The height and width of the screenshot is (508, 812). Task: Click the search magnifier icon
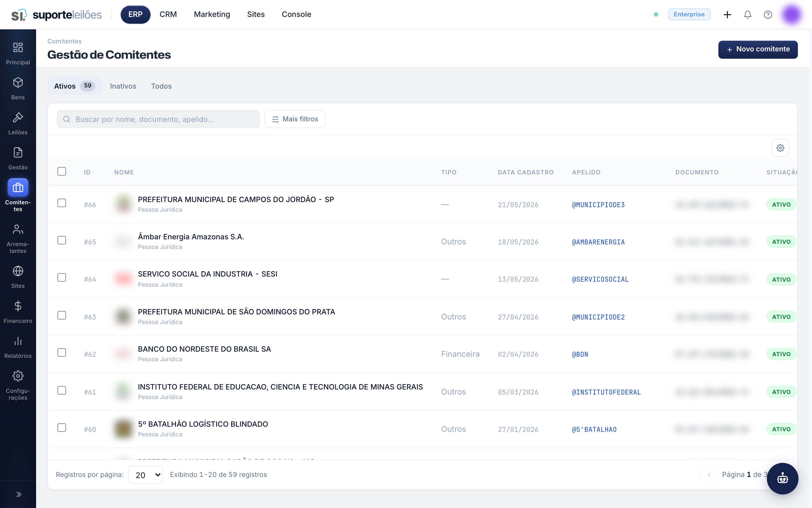67,119
